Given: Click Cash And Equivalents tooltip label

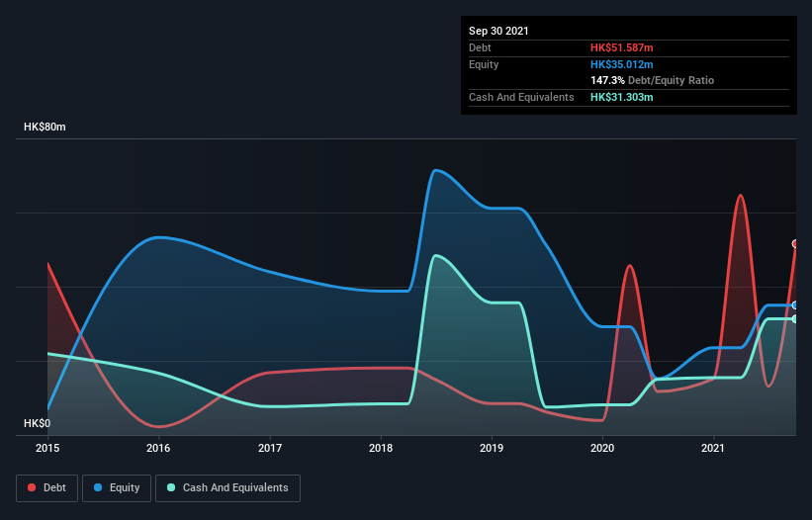Looking at the screenshot, I should pyautogui.click(x=521, y=97).
